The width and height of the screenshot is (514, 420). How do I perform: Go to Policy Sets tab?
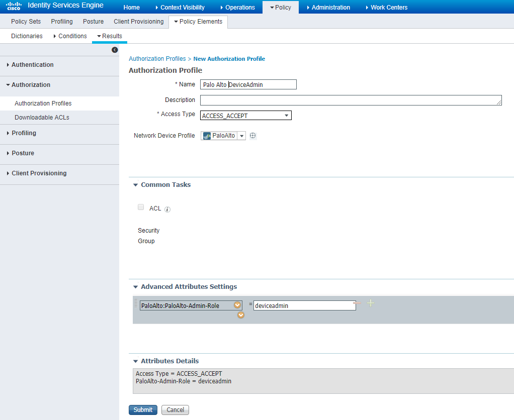(26, 21)
